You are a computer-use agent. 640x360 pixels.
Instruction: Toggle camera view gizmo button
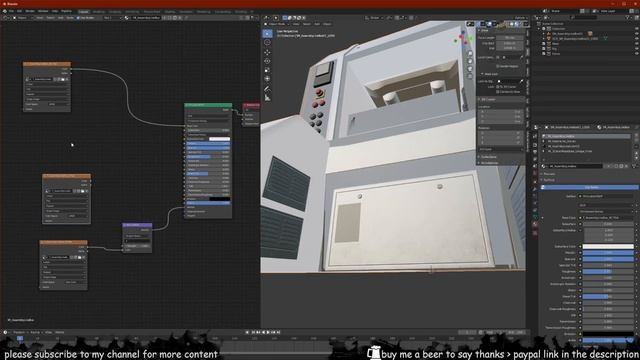pyautogui.click(x=470, y=69)
